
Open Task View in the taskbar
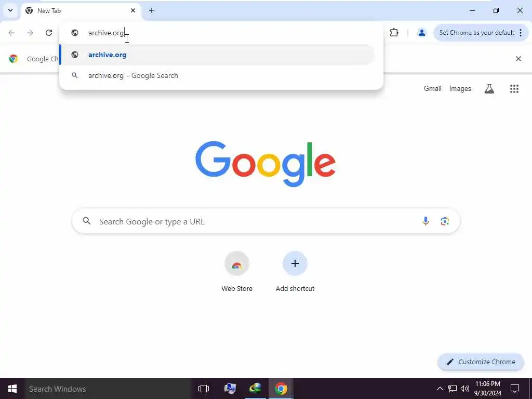pos(204,389)
